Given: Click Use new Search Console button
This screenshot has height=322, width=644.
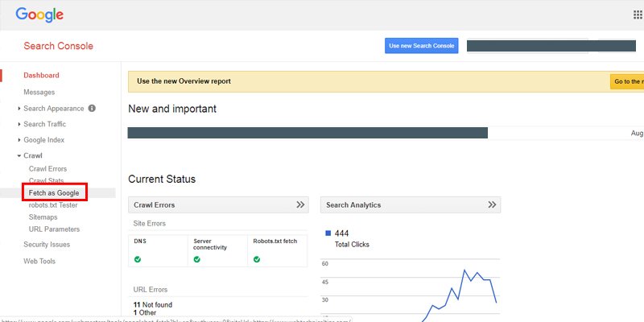Looking at the screenshot, I should coord(421,46).
